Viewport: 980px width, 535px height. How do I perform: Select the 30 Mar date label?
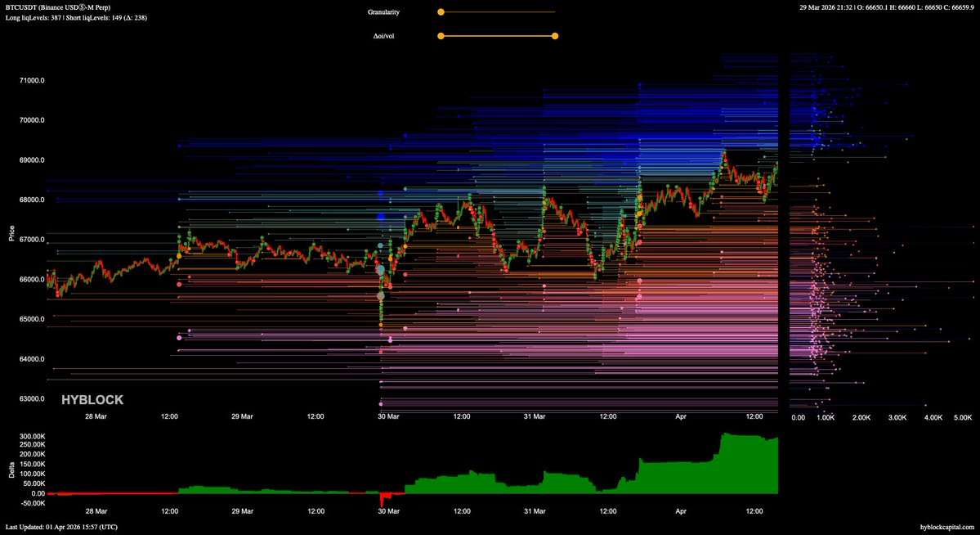point(388,417)
